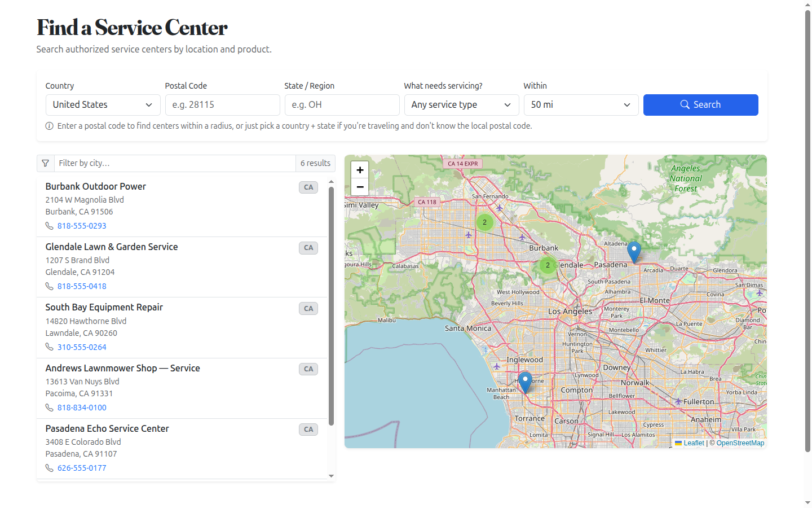Click CA badge on Glendale Lawn & Garden

tap(308, 248)
